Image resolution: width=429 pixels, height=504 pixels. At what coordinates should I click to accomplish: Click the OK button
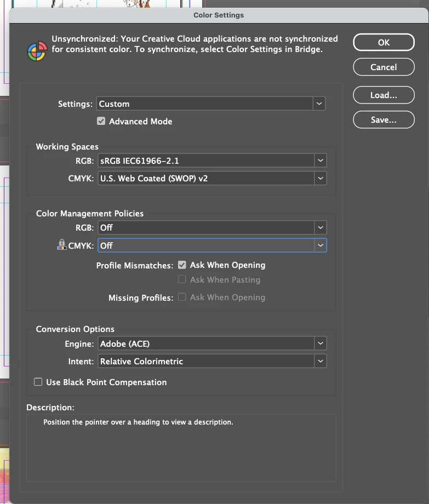pos(384,42)
